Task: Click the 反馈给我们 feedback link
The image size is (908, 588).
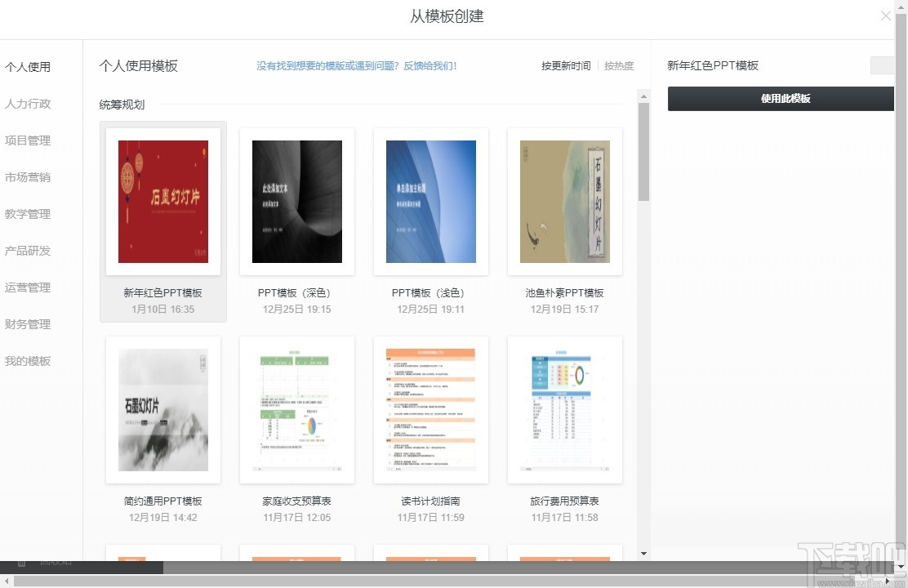Action: [430, 66]
